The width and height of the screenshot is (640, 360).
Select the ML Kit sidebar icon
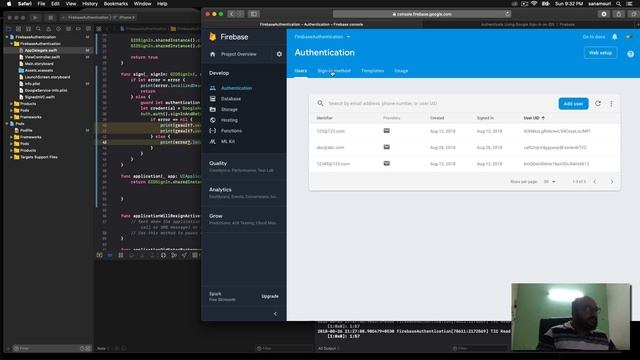(213, 141)
